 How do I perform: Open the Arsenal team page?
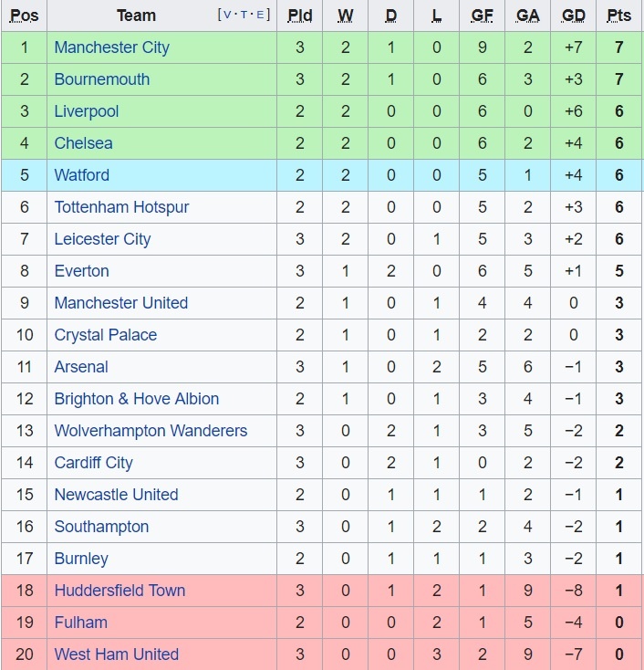click(x=81, y=367)
